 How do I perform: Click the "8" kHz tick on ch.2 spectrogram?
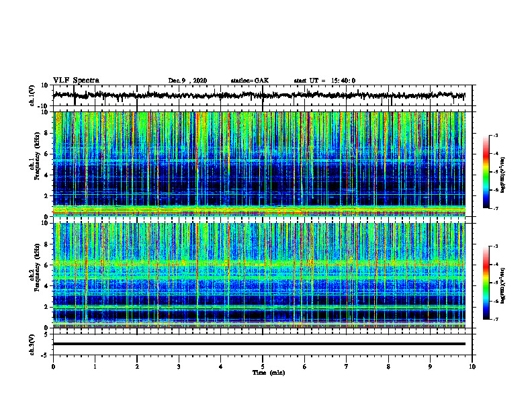tap(46, 244)
